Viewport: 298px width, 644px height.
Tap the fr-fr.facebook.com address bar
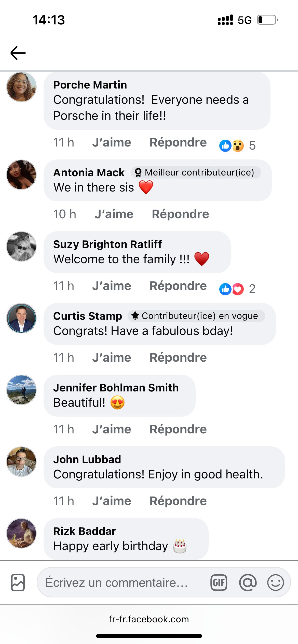pos(149,619)
